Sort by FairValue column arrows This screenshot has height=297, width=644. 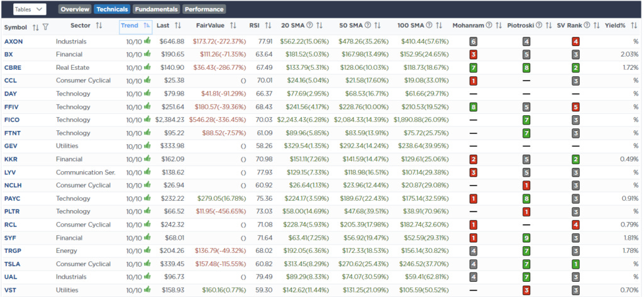coord(233,25)
